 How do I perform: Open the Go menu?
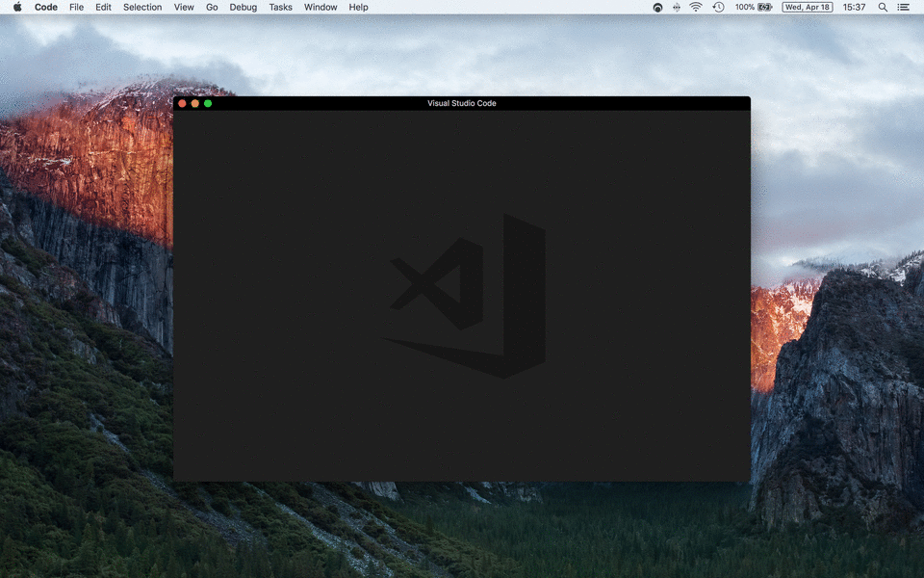click(212, 7)
